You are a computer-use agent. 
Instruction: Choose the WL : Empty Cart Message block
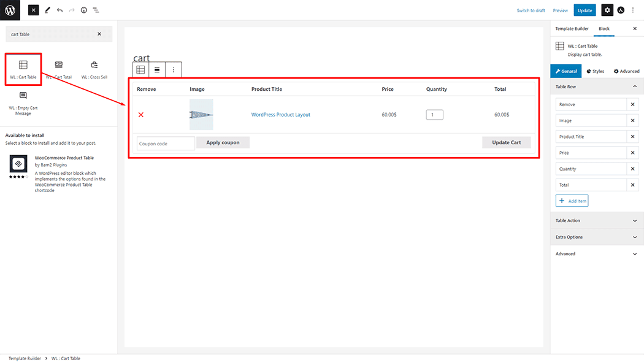pyautogui.click(x=23, y=101)
